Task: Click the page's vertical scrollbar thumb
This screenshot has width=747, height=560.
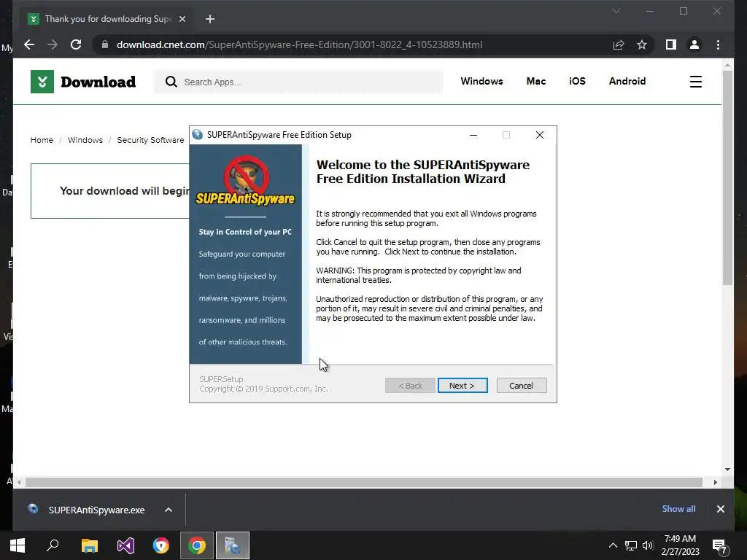Action: tap(727, 178)
